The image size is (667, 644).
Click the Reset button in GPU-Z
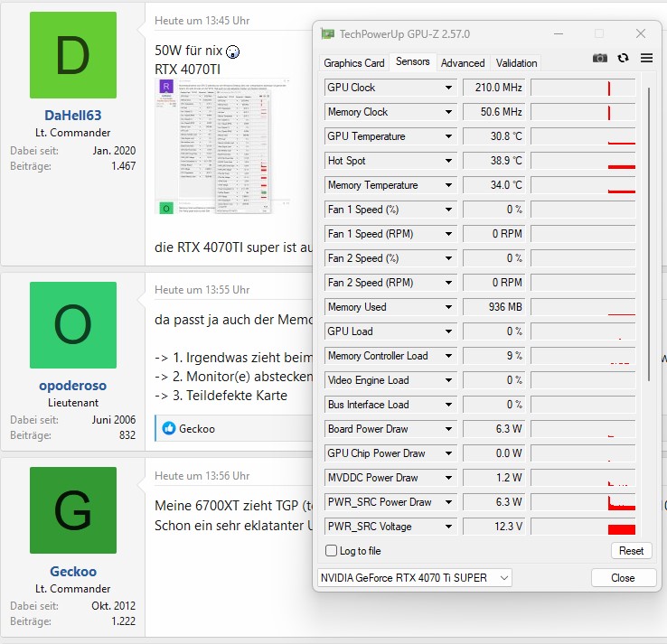pyautogui.click(x=631, y=550)
